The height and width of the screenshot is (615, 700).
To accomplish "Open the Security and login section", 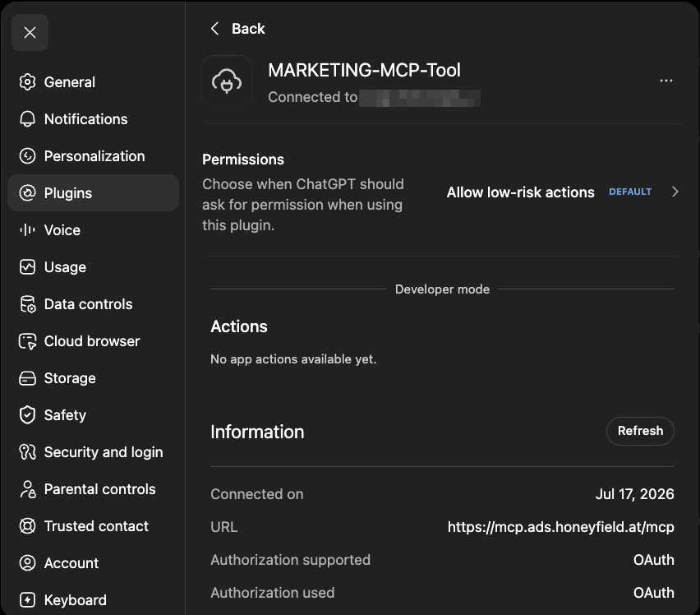I will point(94,452).
